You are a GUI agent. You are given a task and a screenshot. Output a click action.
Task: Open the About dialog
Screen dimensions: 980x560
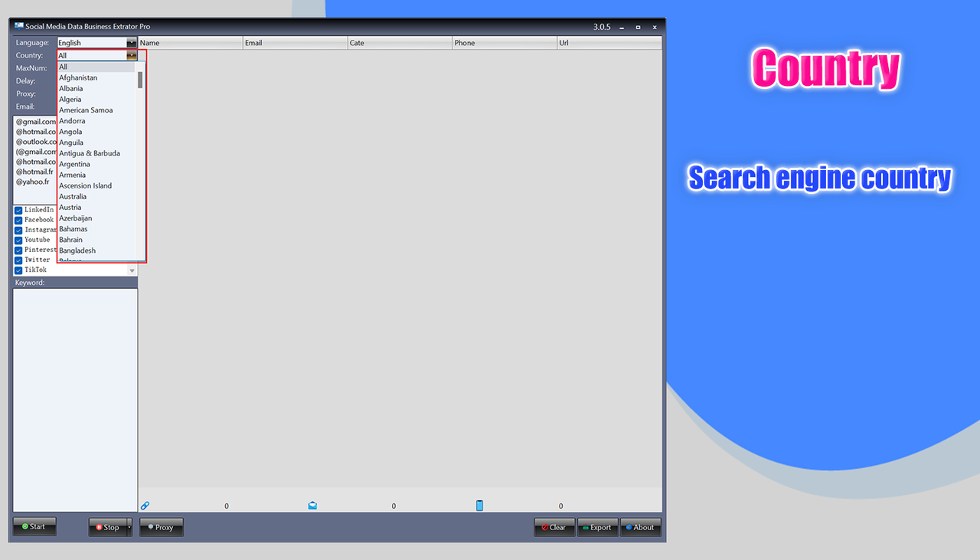pos(641,527)
